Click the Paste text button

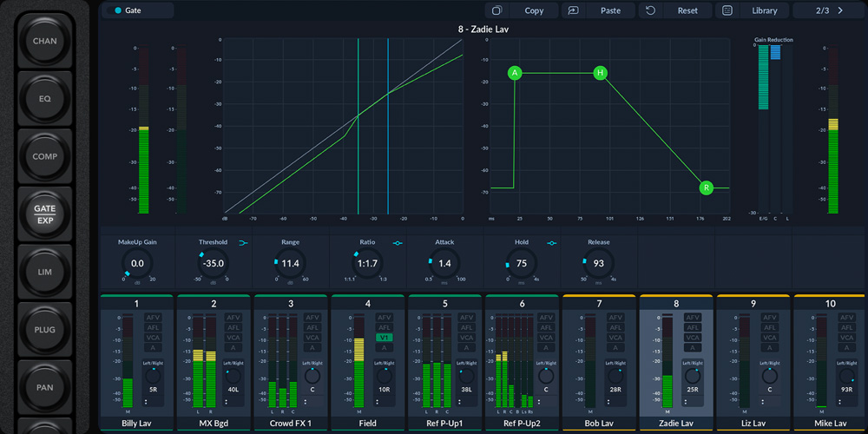click(x=610, y=10)
